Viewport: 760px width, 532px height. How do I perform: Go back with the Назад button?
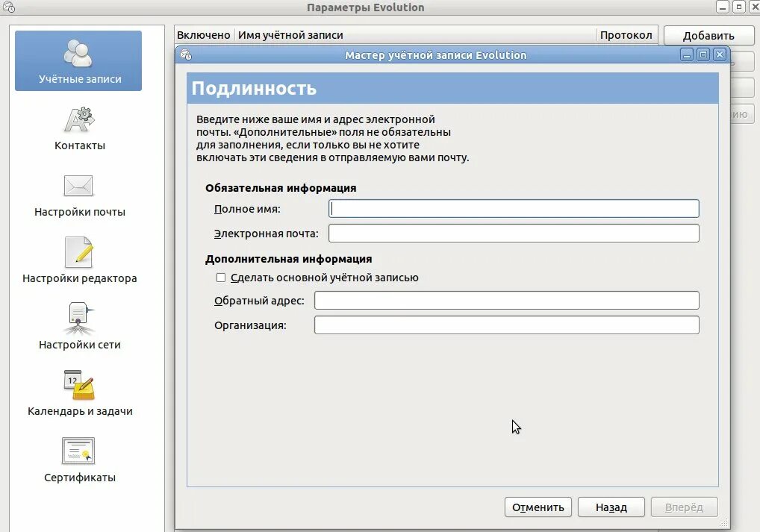pos(611,507)
